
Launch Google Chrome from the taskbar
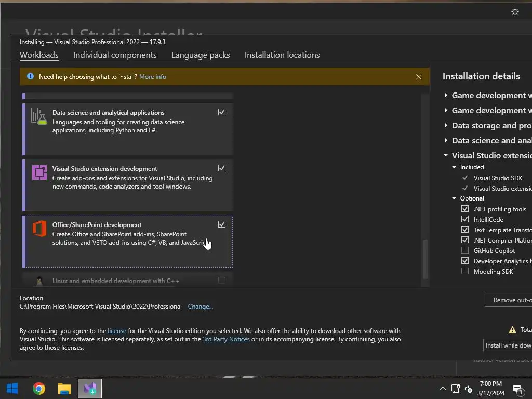coord(38,389)
